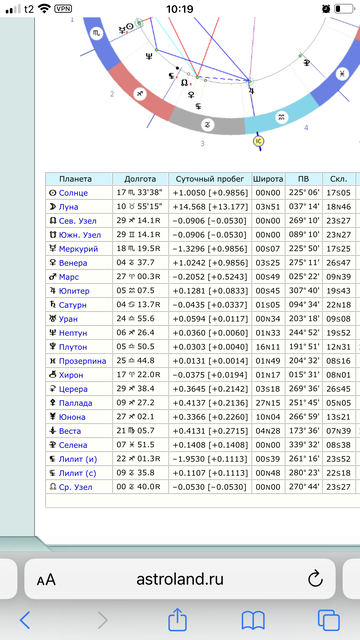360x640 pixels.
Task: Reload the astroland.ru page
Action: point(315,579)
